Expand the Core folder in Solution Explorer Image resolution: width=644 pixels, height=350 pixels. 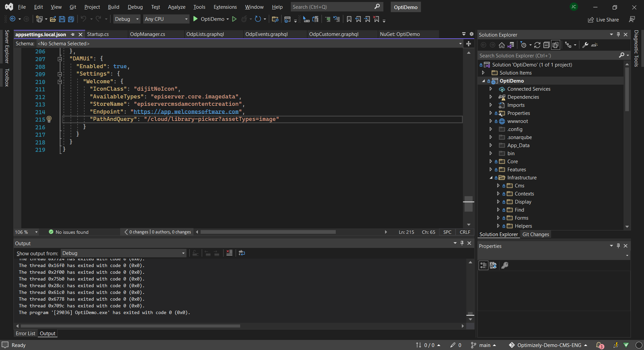click(x=491, y=162)
